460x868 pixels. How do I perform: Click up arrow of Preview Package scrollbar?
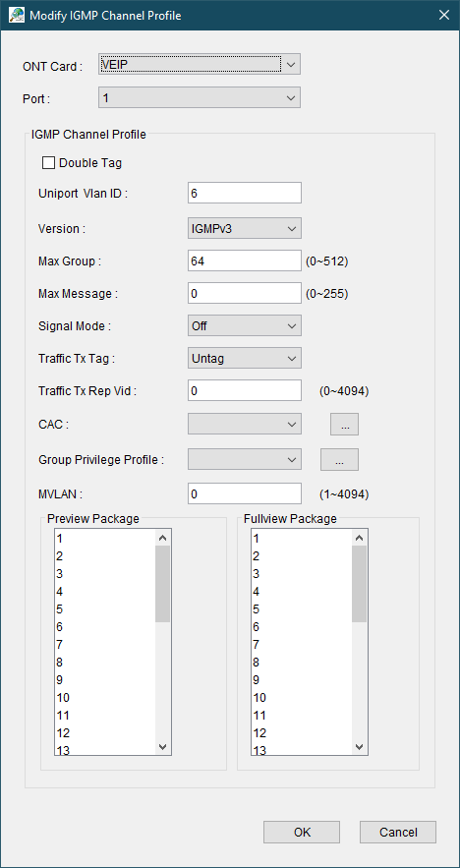(x=163, y=538)
